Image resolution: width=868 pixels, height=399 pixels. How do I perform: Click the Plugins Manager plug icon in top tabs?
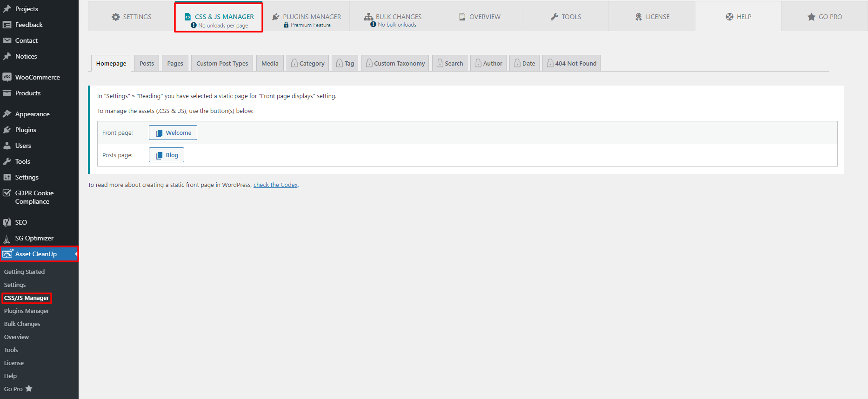276,17
